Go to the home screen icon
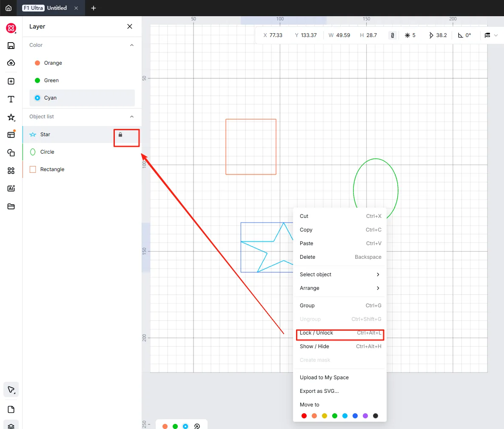This screenshot has height=429, width=504. (9, 8)
